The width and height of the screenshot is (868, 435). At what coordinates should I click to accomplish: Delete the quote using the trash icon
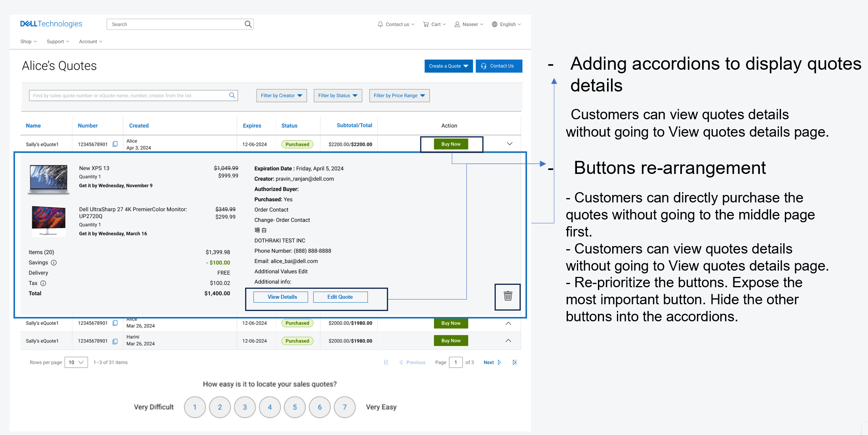coord(508,296)
